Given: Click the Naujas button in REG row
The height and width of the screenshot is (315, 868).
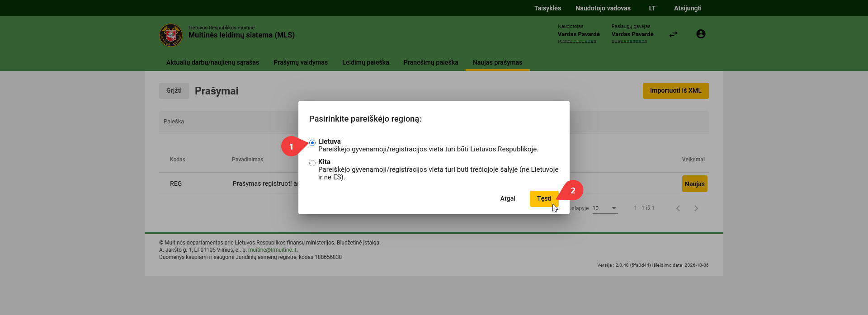Looking at the screenshot, I should click(694, 184).
